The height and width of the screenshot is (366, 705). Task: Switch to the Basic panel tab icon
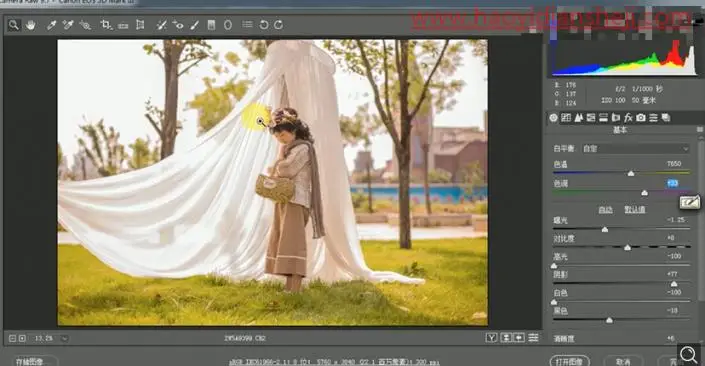pos(553,118)
